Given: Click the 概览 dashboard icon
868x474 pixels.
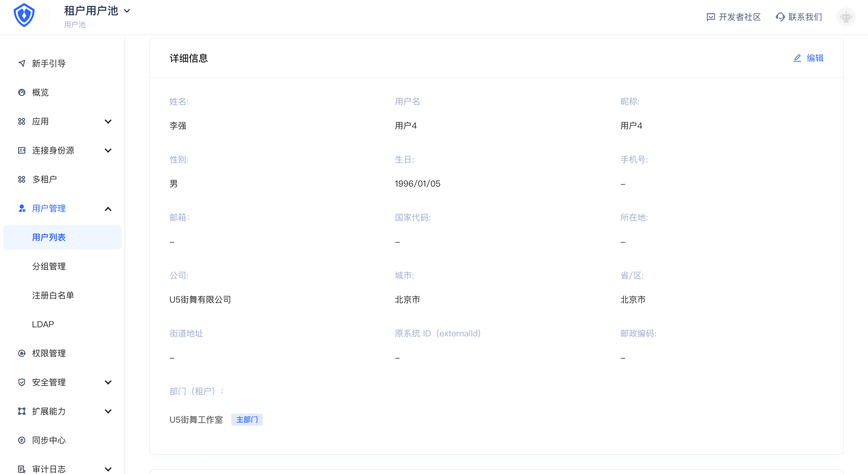Looking at the screenshot, I should tap(22, 92).
